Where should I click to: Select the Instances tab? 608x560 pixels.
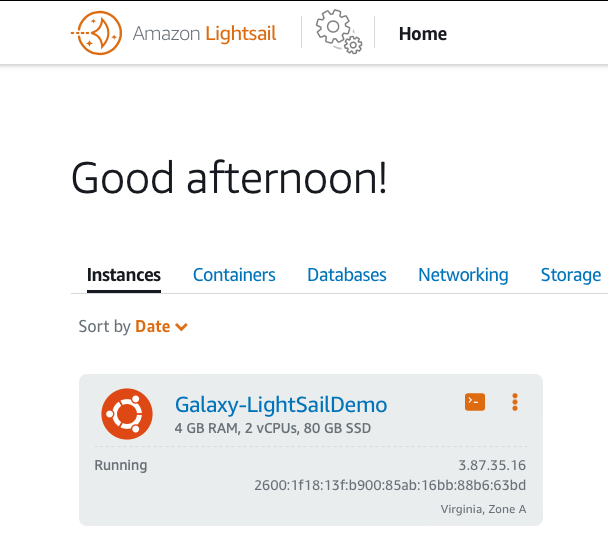click(124, 275)
